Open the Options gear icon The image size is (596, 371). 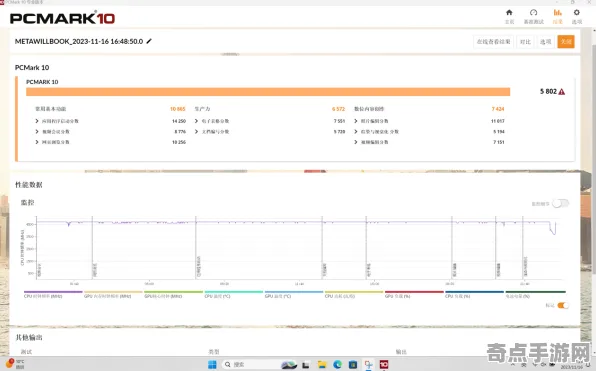coord(577,16)
